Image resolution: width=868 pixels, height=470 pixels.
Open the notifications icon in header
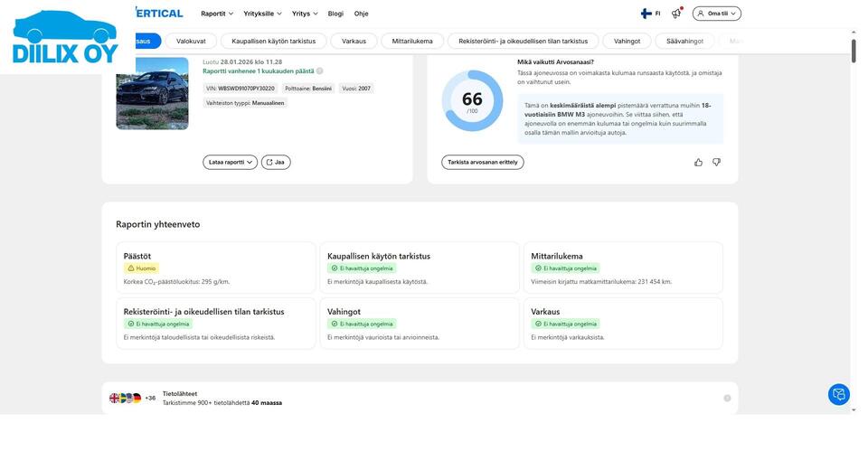(x=675, y=14)
